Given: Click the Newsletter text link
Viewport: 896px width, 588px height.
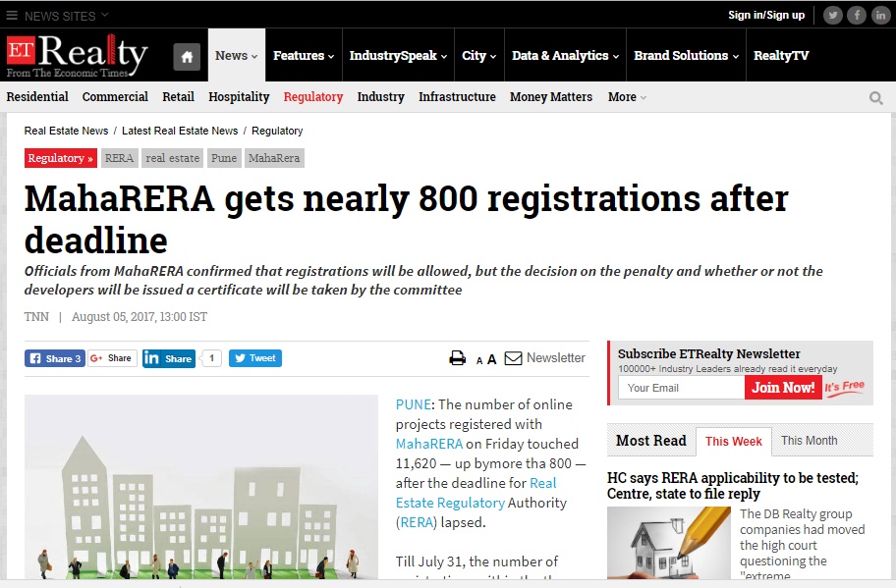Looking at the screenshot, I should pyautogui.click(x=556, y=358).
